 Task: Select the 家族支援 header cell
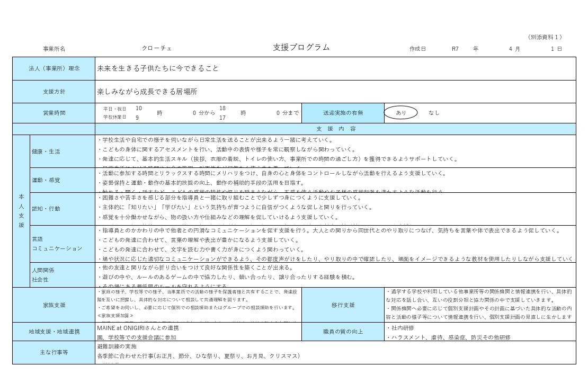tap(54, 305)
